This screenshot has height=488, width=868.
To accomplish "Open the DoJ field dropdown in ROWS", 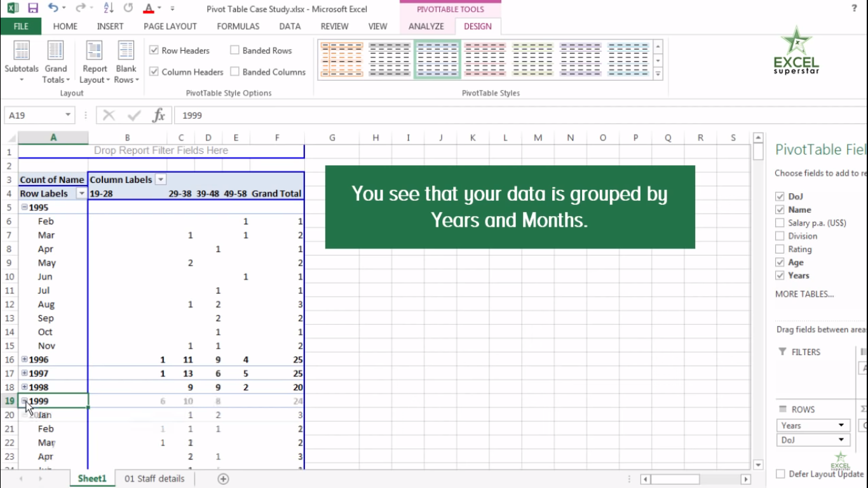I will pos(841,440).
